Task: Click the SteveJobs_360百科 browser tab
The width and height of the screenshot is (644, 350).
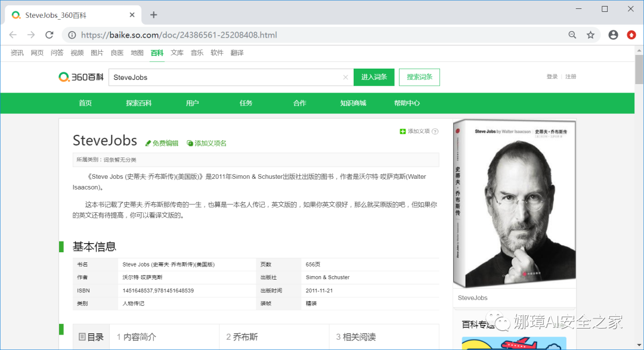Action: pos(73,15)
